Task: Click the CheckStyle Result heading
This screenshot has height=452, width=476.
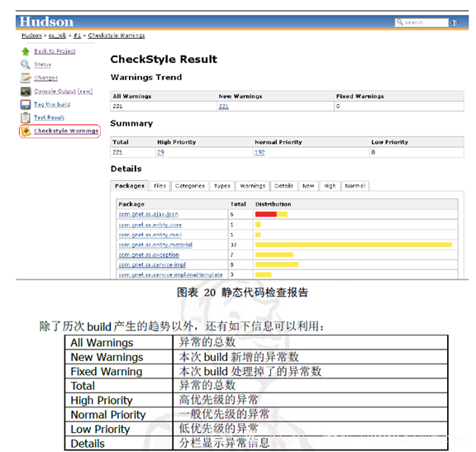Action: coord(164,59)
